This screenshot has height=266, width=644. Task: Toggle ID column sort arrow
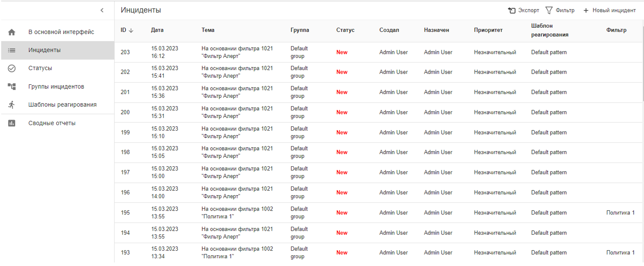pyautogui.click(x=131, y=30)
